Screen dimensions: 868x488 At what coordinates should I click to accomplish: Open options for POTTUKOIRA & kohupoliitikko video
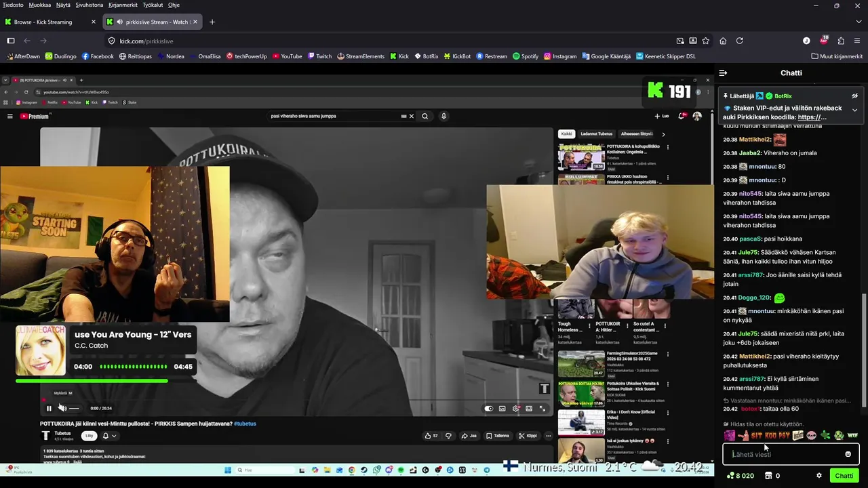pyautogui.click(x=668, y=147)
